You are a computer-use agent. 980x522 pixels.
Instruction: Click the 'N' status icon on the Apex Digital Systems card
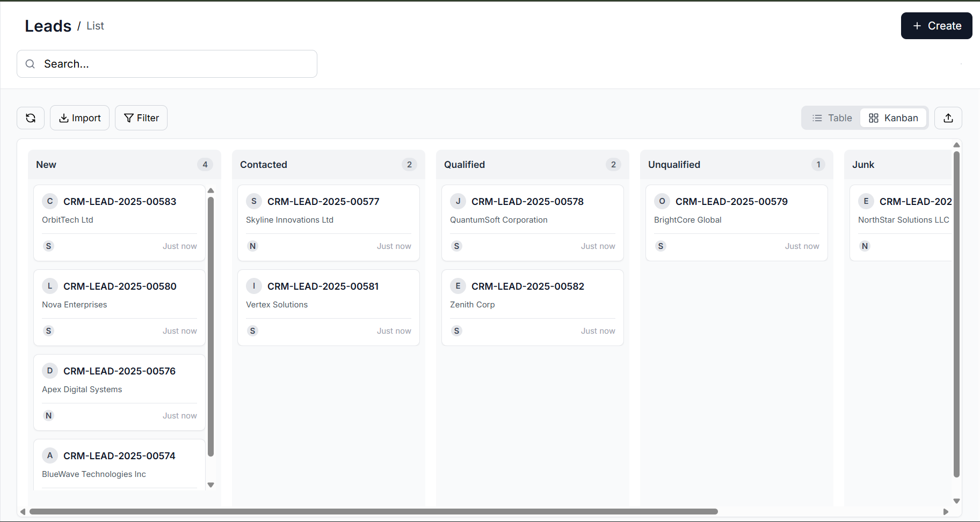pos(48,415)
